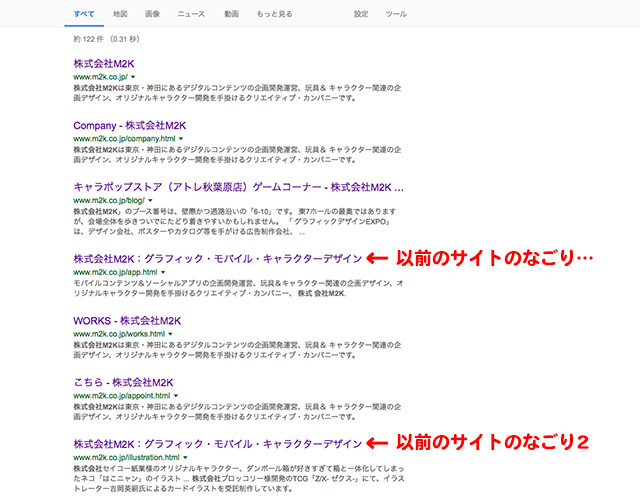This screenshot has height=498, width=640.
Task: Open the result title above the illustration.html URL
Action: pyautogui.click(x=217, y=443)
